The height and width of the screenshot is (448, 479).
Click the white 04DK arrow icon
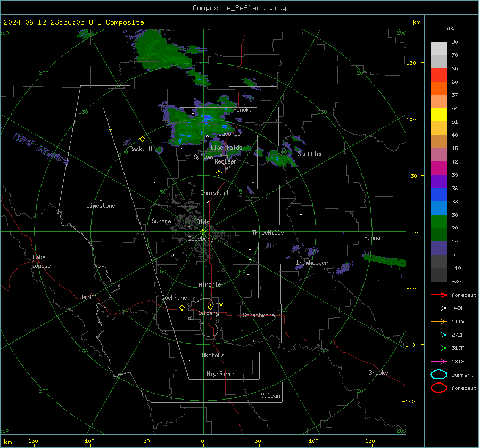pos(439,308)
